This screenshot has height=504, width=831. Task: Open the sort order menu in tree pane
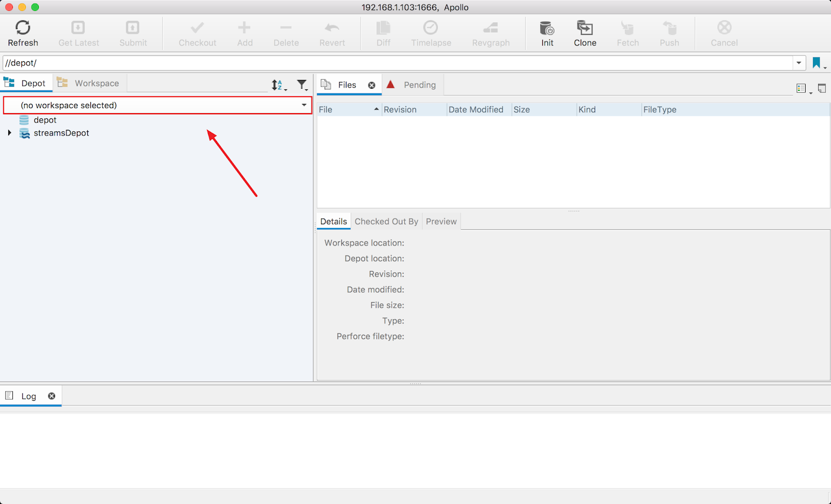pos(279,85)
